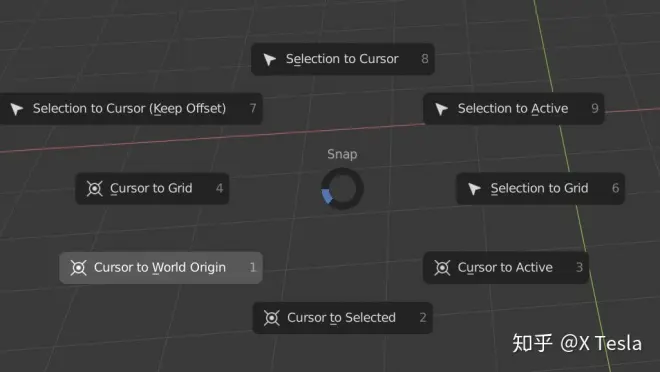
Task: Click shortcut number 9 label
Action: click(x=595, y=109)
